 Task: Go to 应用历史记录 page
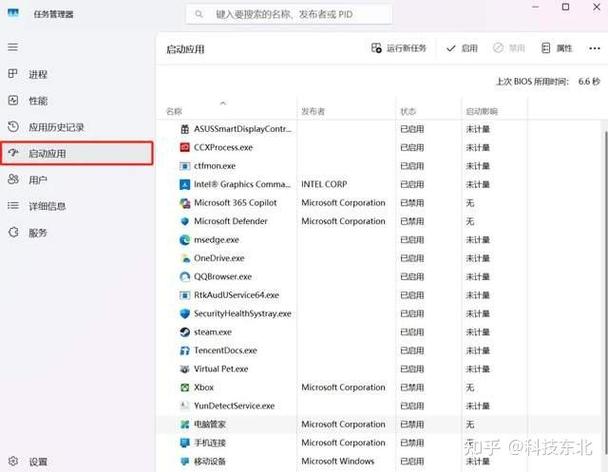(56, 127)
